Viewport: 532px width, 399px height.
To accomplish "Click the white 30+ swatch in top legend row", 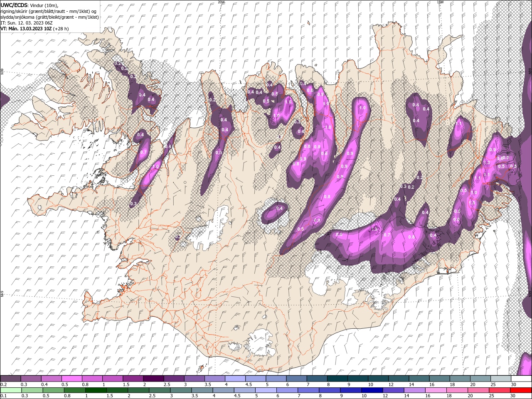I will [x=522, y=379].
